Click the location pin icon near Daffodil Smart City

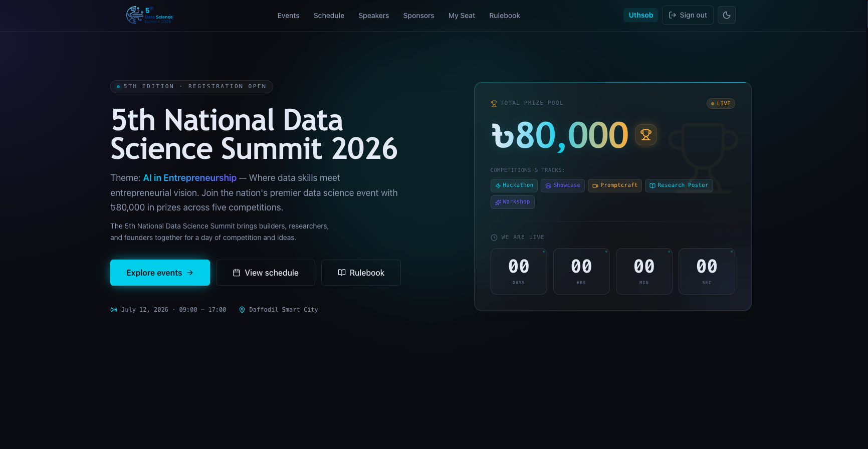pyautogui.click(x=242, y=310)
